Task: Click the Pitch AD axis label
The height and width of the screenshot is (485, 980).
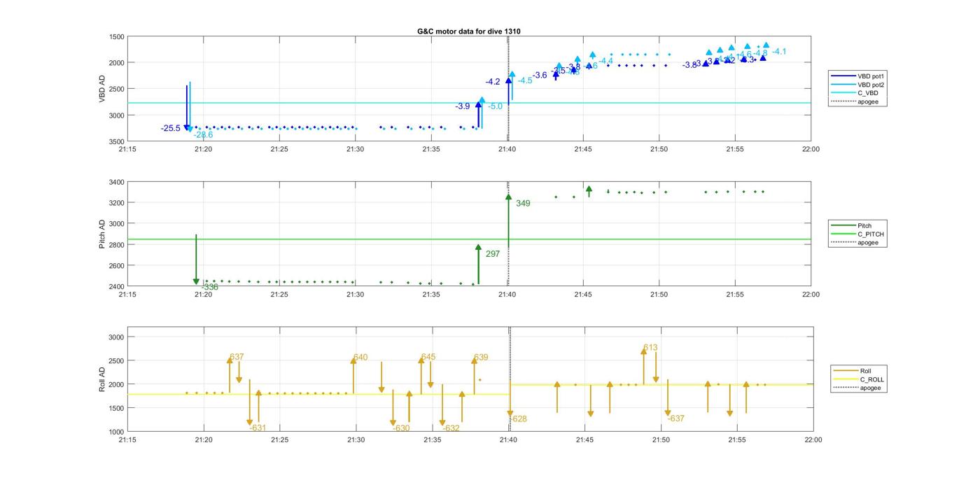Action: (x=102, y=234)
